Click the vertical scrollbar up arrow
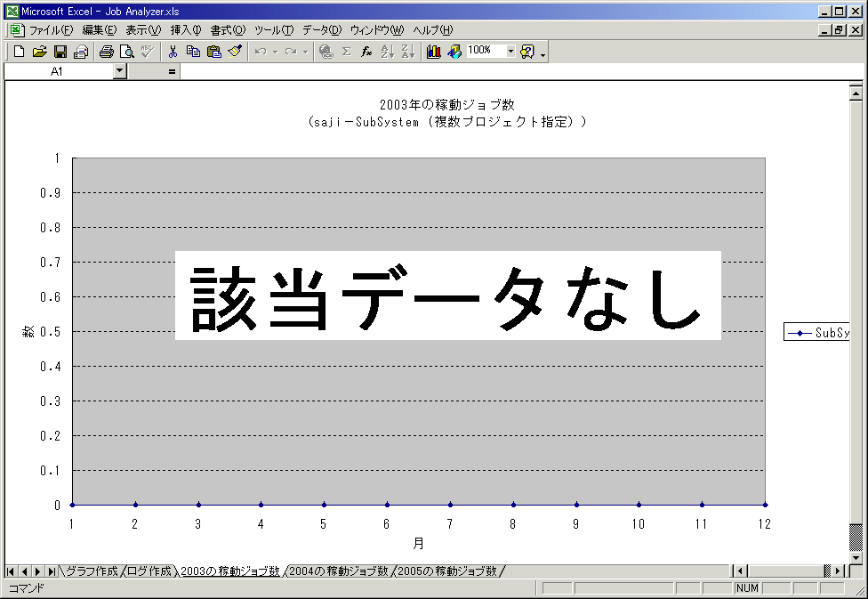 coord(856,93)
